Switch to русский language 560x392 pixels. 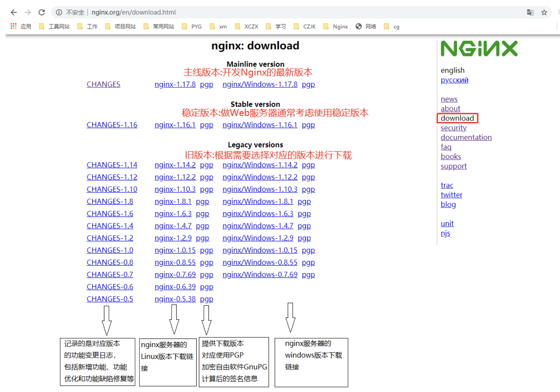[455, 80]
